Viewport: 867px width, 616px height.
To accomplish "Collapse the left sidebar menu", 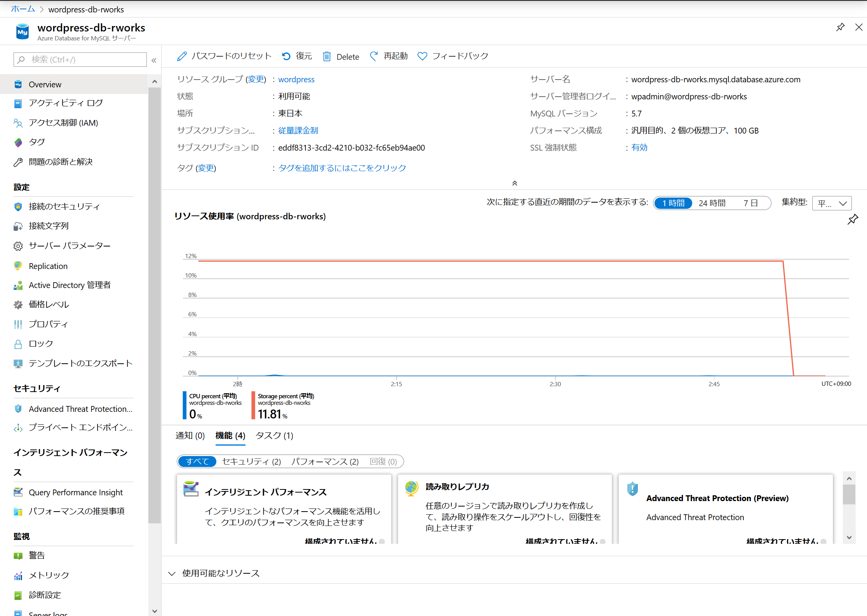I will (154, 60).
